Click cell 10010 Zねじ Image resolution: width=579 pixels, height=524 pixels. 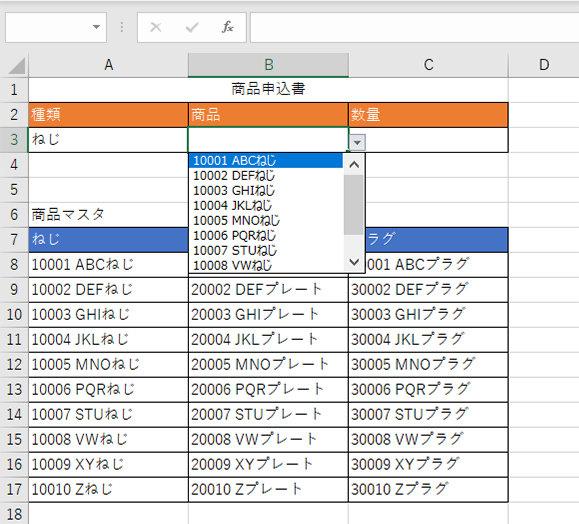[108, 489]
